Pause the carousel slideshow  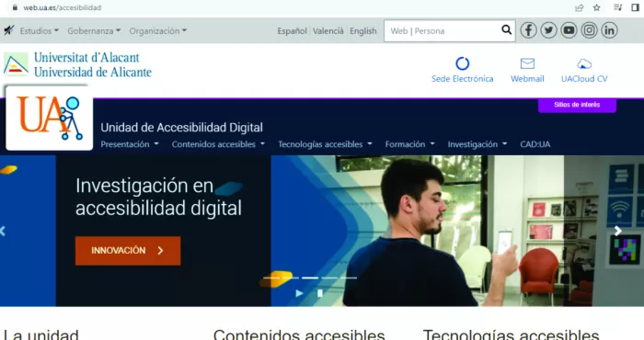click(320, 293)
